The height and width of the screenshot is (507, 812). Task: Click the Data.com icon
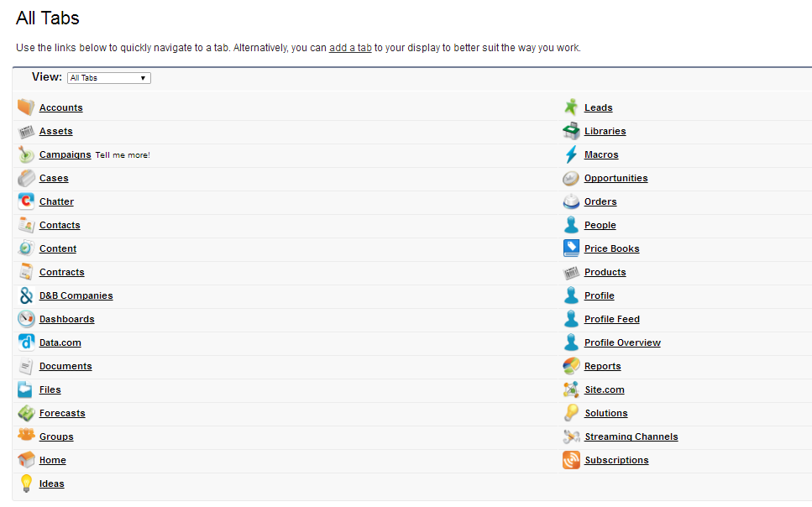(26, 342)
